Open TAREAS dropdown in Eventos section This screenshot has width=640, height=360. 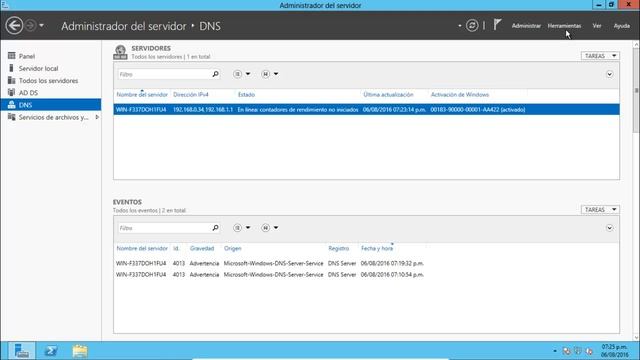click(x=600, y=209)
